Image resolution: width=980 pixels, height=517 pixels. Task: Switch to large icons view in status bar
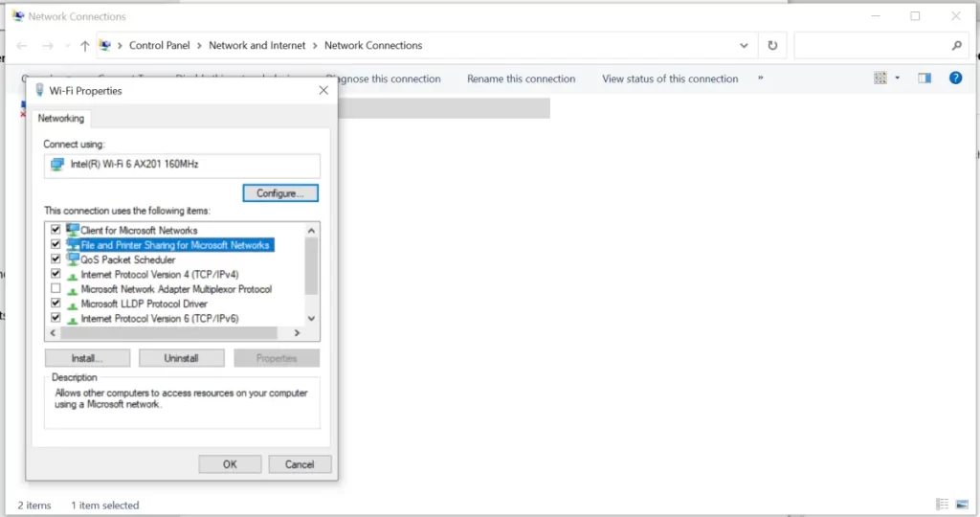[963, 504]
